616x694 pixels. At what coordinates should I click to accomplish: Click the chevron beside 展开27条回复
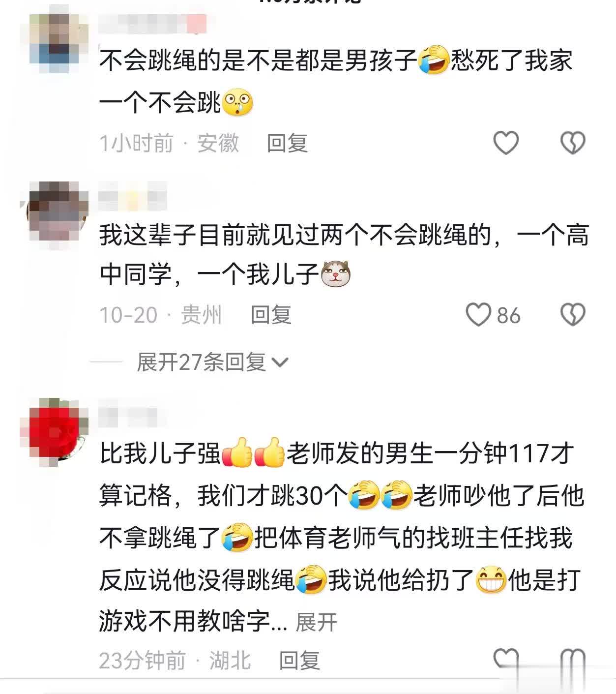tap(280, 363)
